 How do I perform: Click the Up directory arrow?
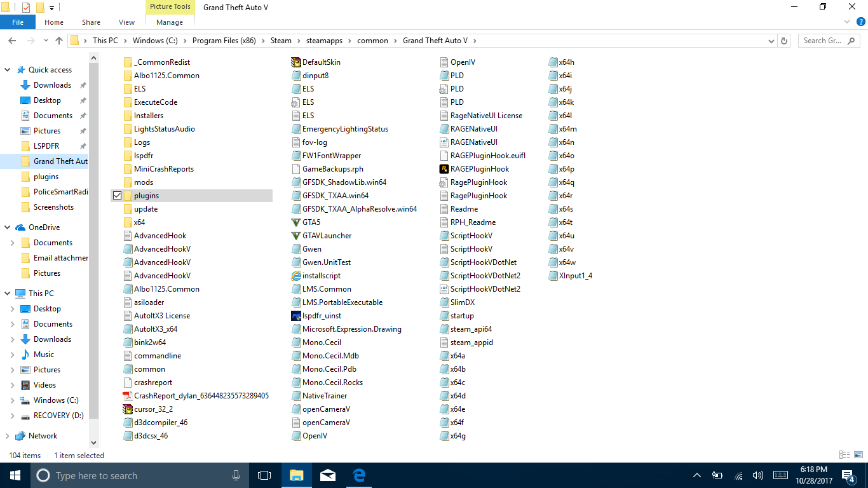pos(59,41)
